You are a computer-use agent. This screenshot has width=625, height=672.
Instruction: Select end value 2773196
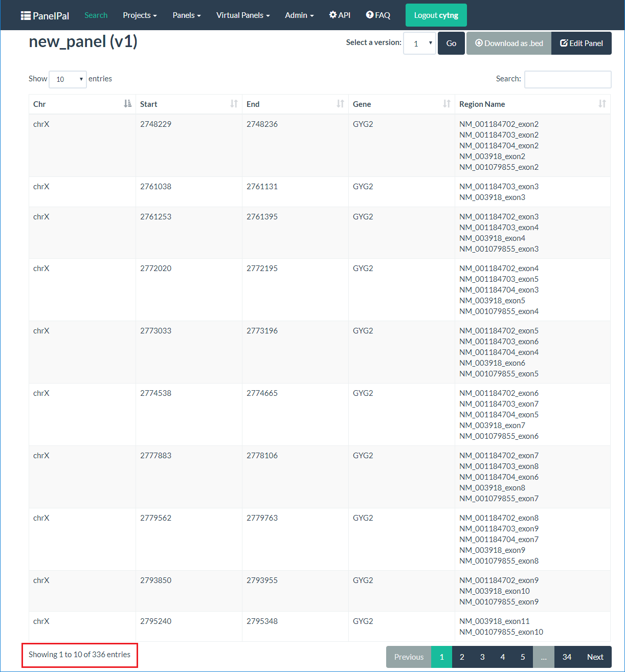(x=262, y=331)
